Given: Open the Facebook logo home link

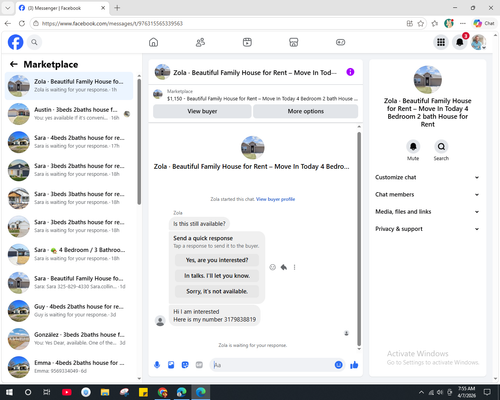Looking at the screenshot, I should click(15, 42).
